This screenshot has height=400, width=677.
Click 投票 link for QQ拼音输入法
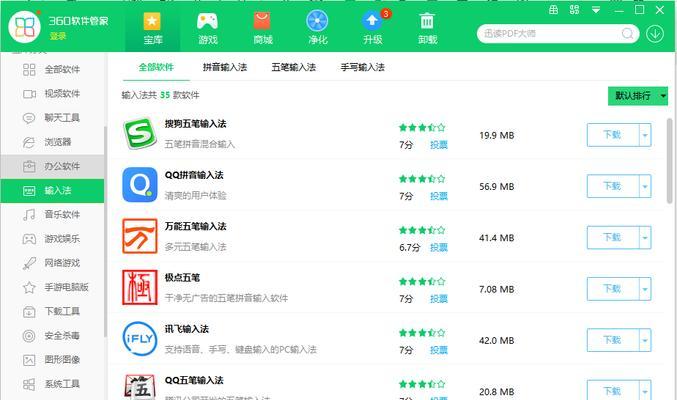pos(439,197)
